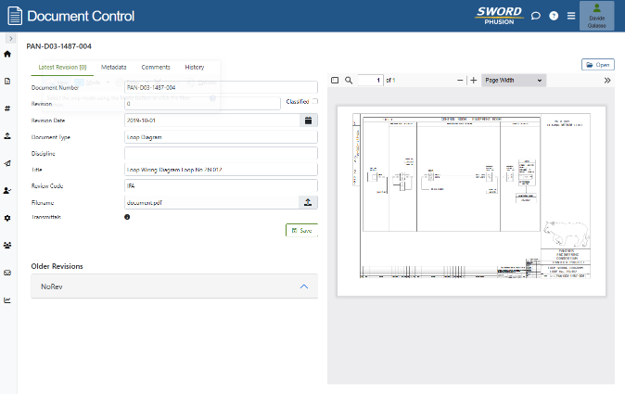
Task: Open the upload tray icon in sidebar
Action: coord(7,136)
